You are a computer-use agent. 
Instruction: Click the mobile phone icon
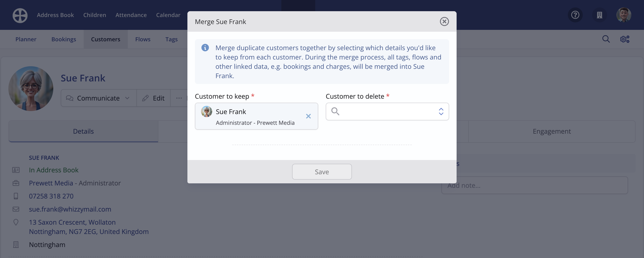(x=16, y=196)
